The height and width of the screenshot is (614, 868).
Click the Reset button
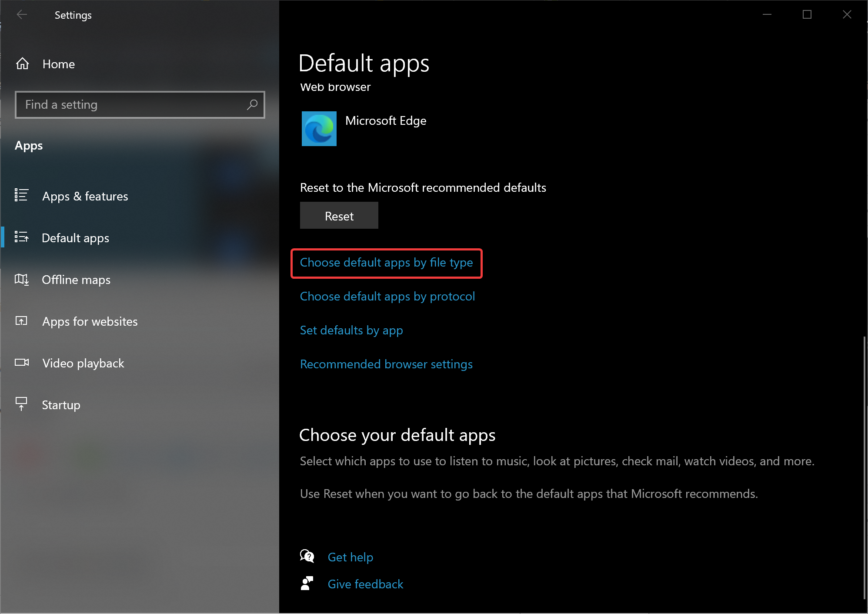tap(339, 215)
